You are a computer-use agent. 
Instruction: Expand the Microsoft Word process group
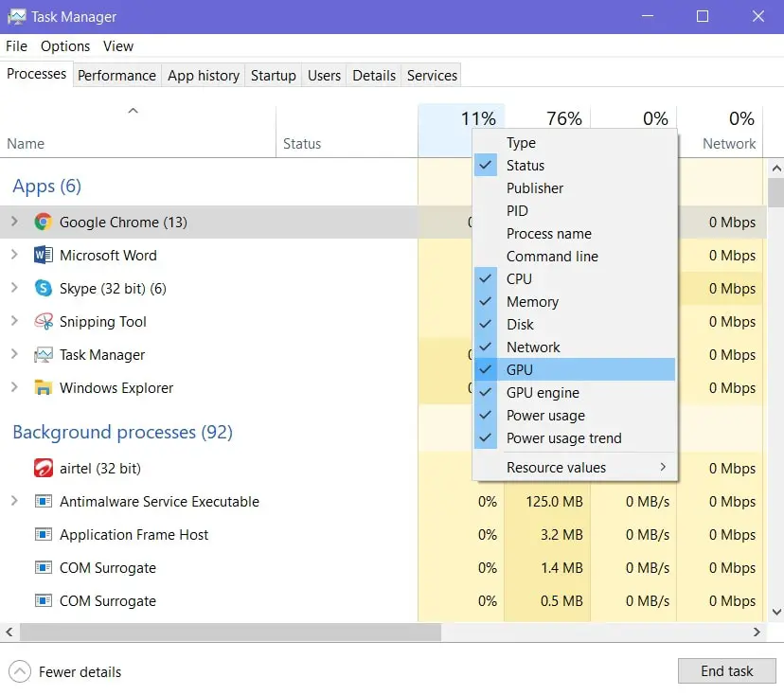click(x=14, y=255)
